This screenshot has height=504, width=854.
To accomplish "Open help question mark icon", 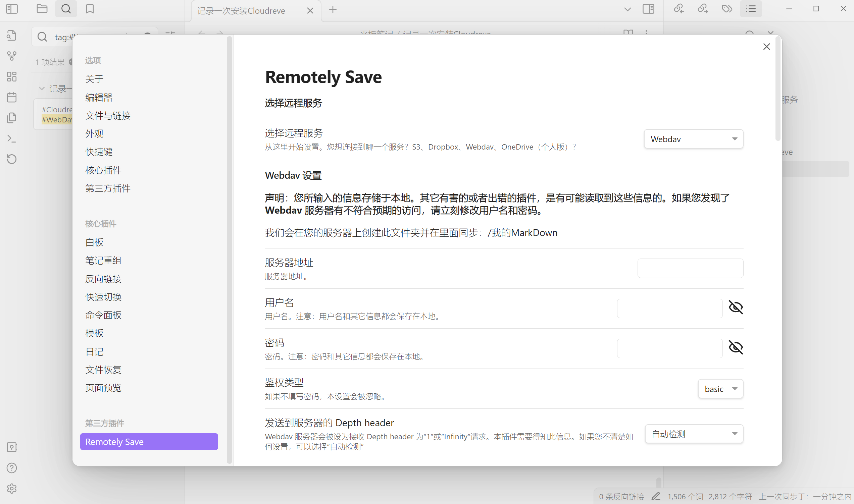I will (12, 468).
